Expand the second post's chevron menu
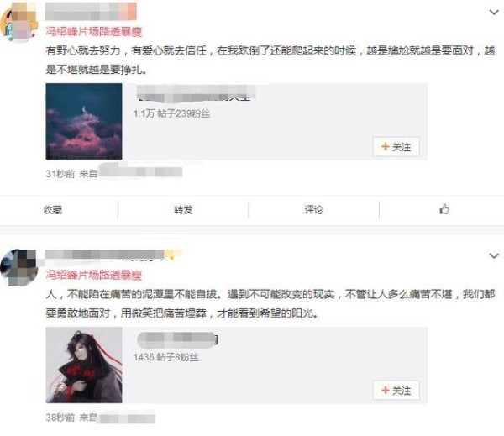Viewport: 504px width, 436px height. (x=494, y=256)
